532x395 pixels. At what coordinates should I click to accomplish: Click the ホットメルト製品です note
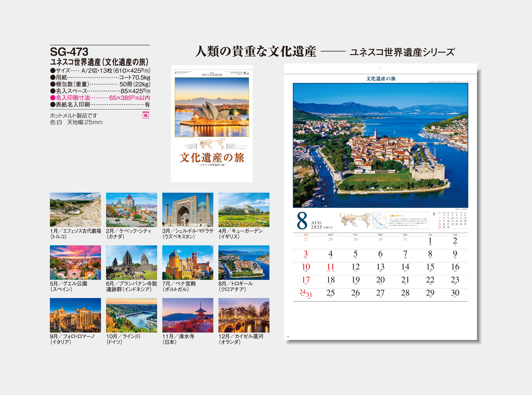[x=74, y=116]
